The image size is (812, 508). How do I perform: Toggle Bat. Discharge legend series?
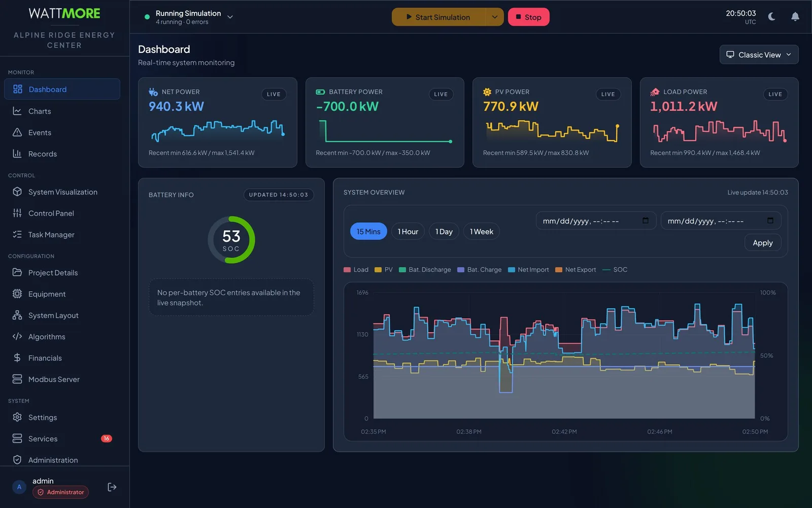coord(425,270)
